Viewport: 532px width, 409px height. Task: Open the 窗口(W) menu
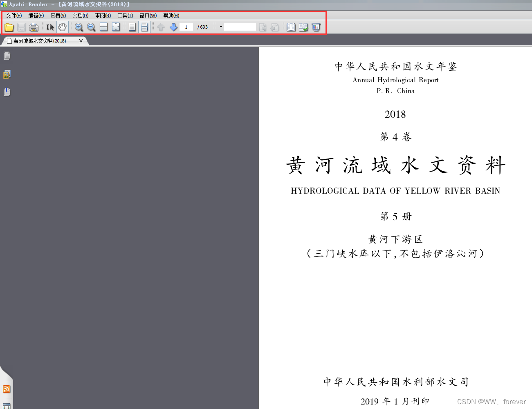coord(148,16)
